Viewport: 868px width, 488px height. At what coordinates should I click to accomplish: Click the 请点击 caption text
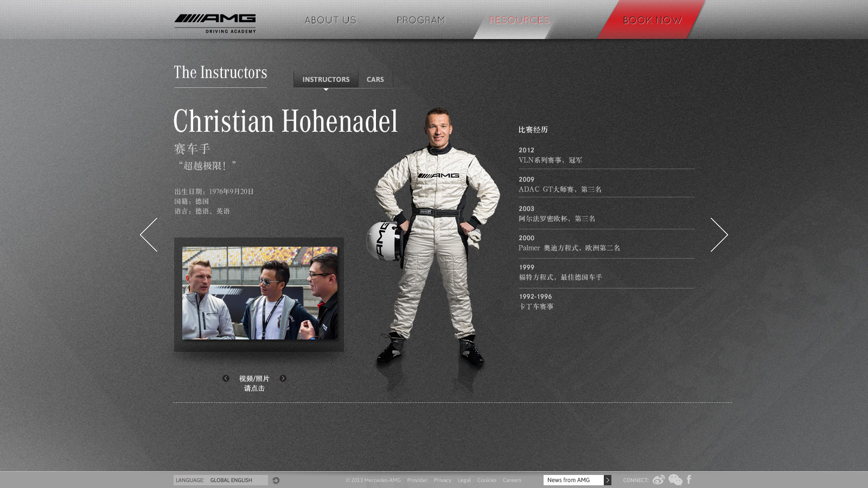point(254,388)
